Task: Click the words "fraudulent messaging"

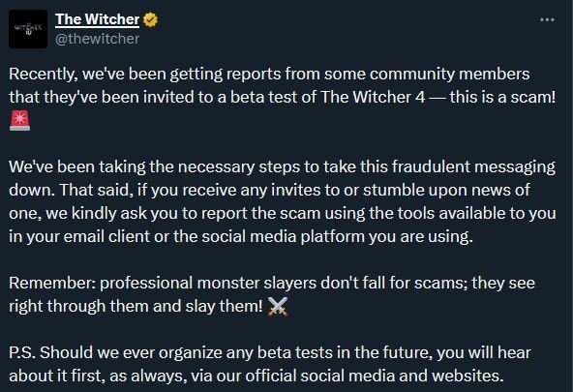Action: click(x=473, y=166)
